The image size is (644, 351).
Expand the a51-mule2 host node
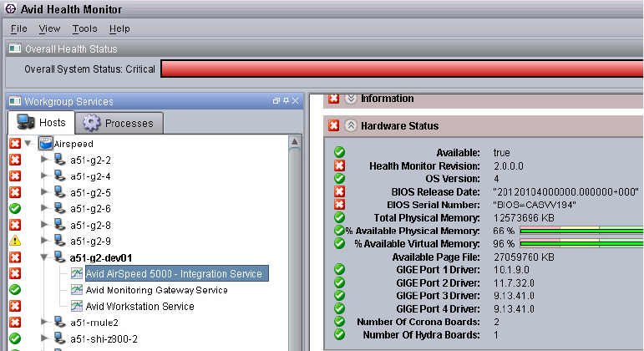click(x=44, y=323)
